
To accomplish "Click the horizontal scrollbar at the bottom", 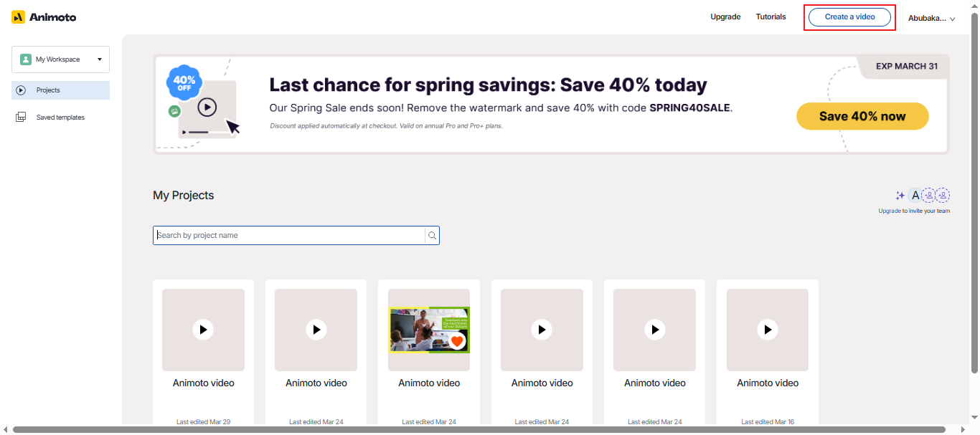I will click(x=479, y=430).
